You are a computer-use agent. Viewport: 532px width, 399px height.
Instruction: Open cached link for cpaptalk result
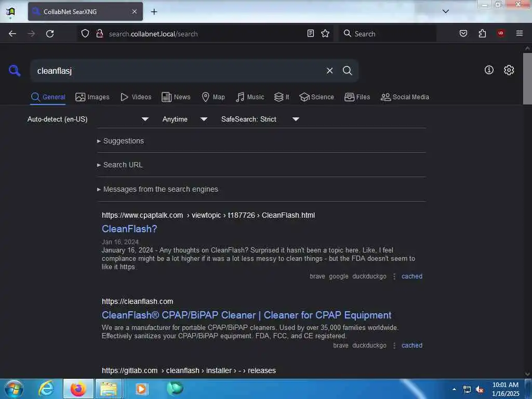(412, 276)
